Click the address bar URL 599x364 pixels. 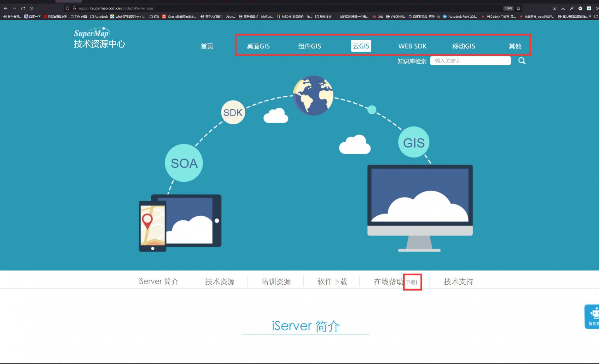(x=116, y=9)
